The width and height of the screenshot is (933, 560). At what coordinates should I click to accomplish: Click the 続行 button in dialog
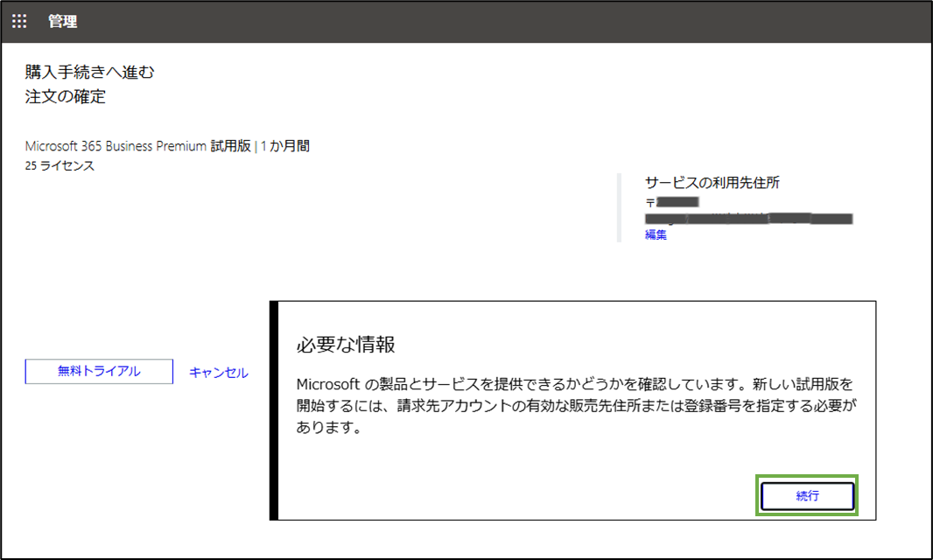(807, 496)
